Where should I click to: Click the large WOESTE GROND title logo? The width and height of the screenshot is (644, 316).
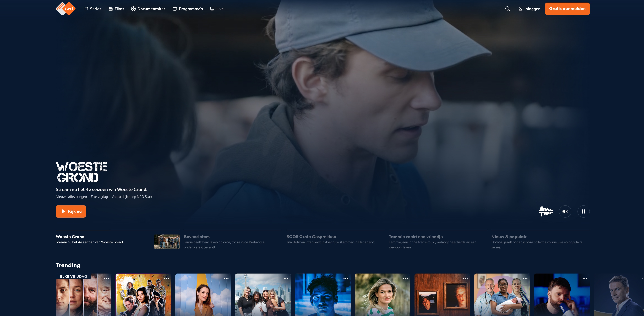pos(81,172)
